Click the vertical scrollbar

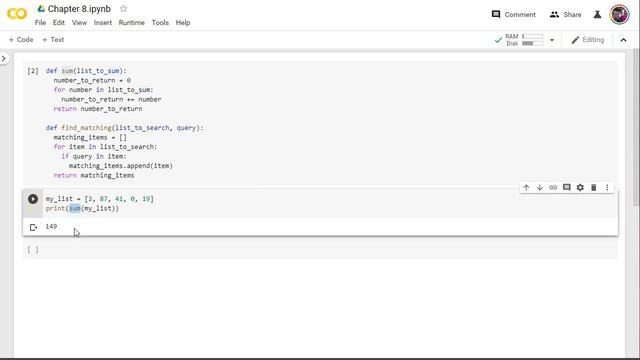tap(636, 127)
